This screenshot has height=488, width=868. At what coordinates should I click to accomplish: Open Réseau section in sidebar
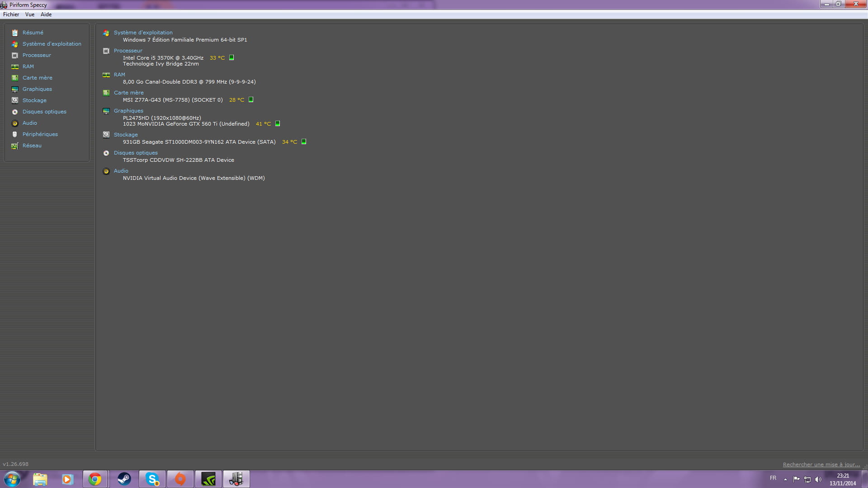point(32,145)
